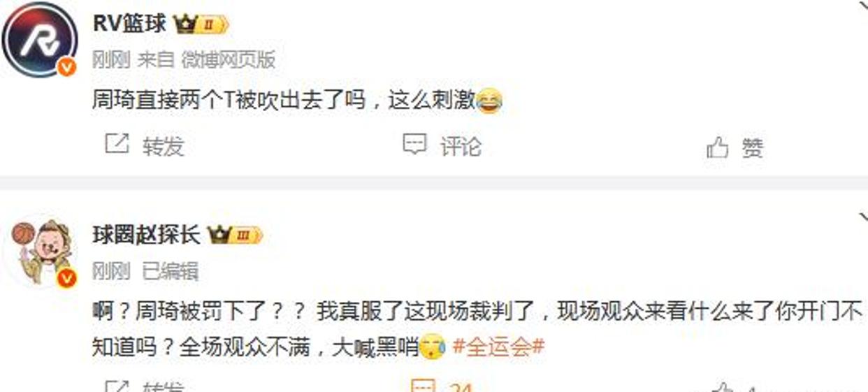Open the RV篮球 username link

130,24
